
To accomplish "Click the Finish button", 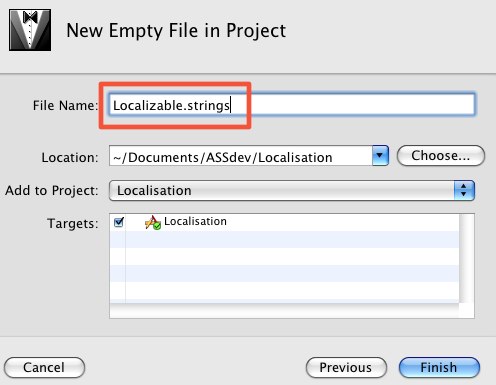I will pos(439,367).
